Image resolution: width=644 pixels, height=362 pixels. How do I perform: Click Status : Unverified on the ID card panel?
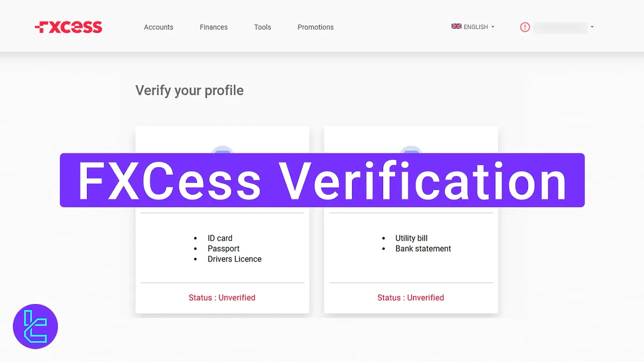pyautogui.click(x=222, y=298)
